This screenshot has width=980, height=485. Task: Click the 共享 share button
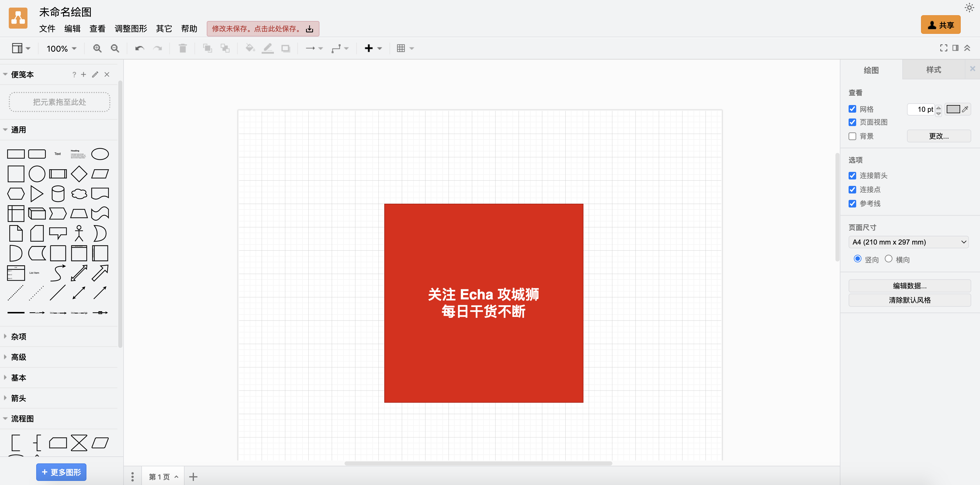click(x=941, y=25)
